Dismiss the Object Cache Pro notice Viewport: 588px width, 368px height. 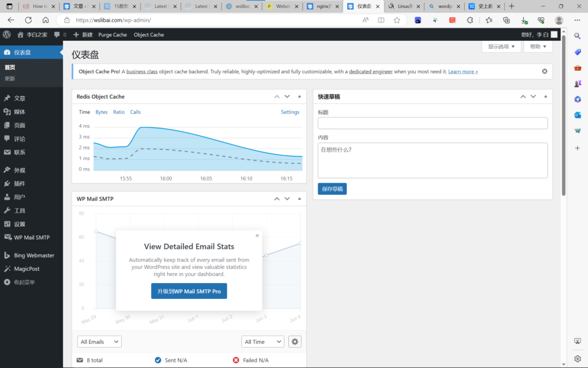coord(544,71)
